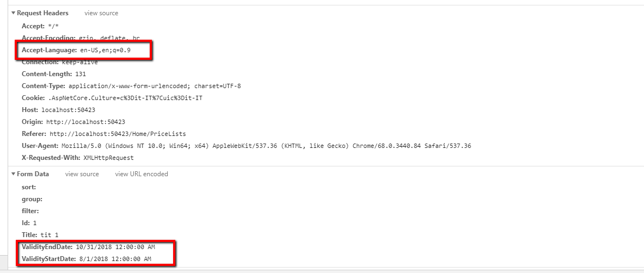Click the sort form data parameter
The width and height of the screenshot is (644, 273).
29,187
